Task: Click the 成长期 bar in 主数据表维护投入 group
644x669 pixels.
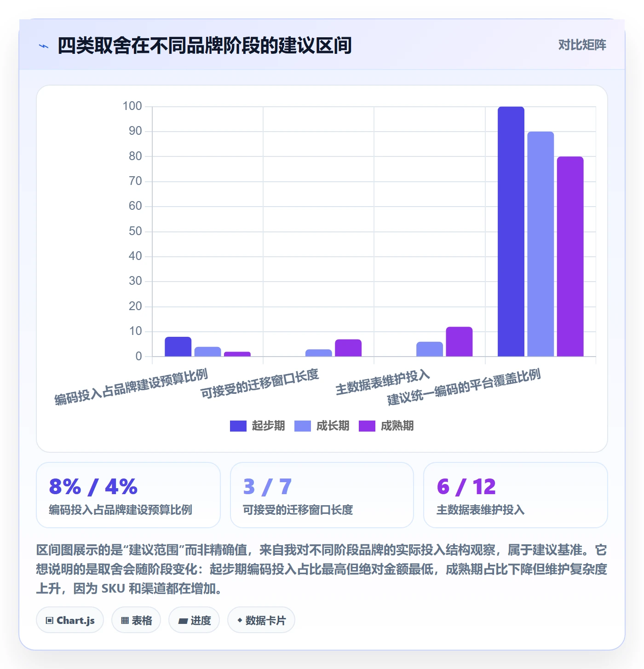Action: pos(430,349)
